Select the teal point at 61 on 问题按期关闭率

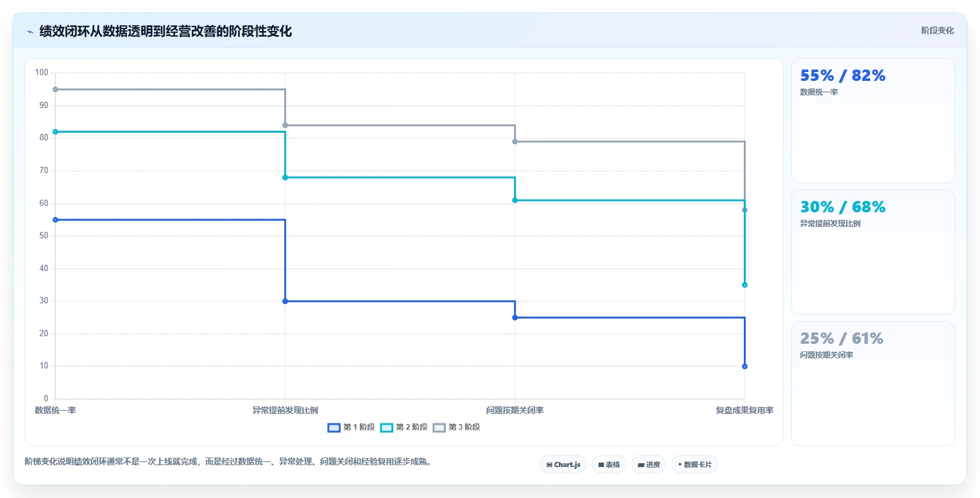coord(515,200)
